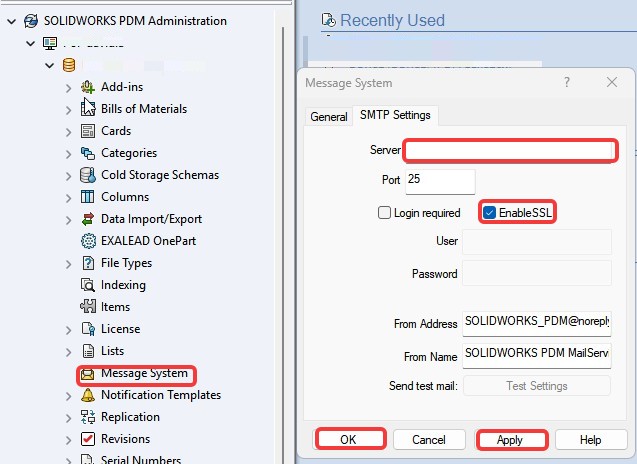Viewport: 637px width, 464px height.
Task: Select the Indexing tree item label
Action: [x=123, y=285]
